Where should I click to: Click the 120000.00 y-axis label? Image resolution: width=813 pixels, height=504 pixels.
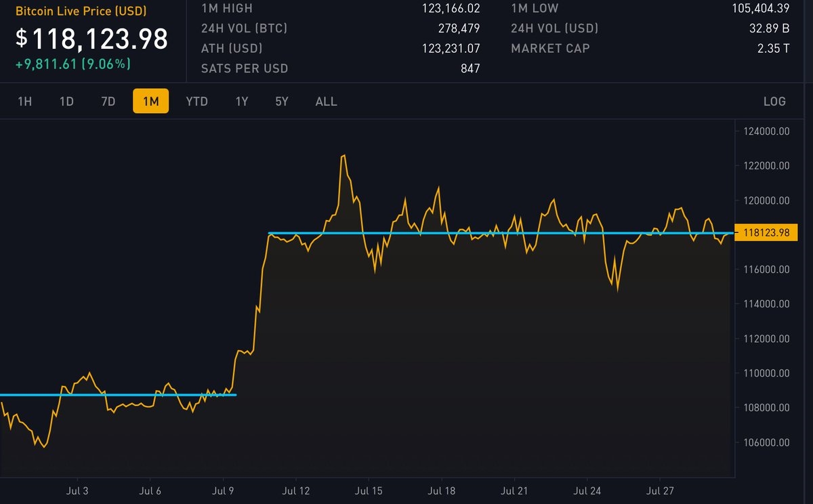(x=766, y=201)
